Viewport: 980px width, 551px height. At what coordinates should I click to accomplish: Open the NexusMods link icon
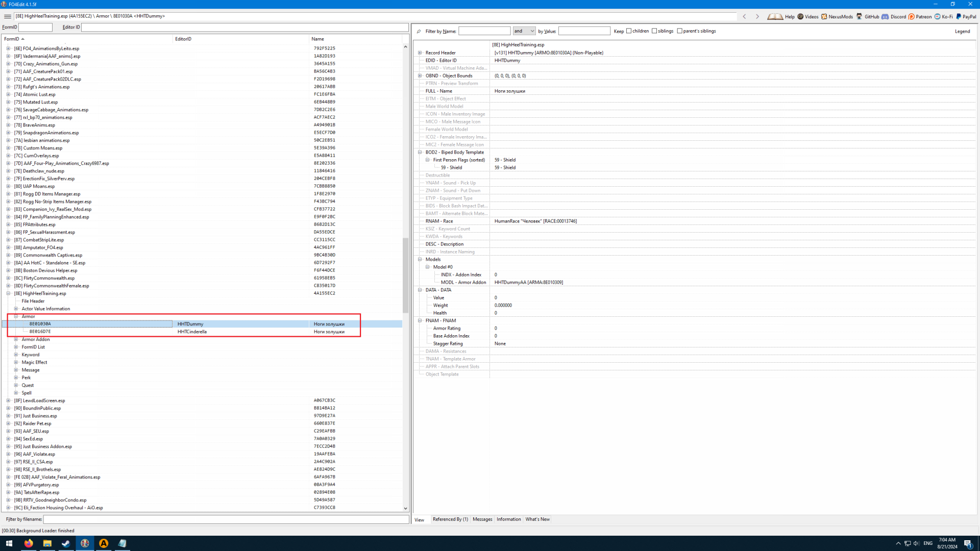coord(824,16)
